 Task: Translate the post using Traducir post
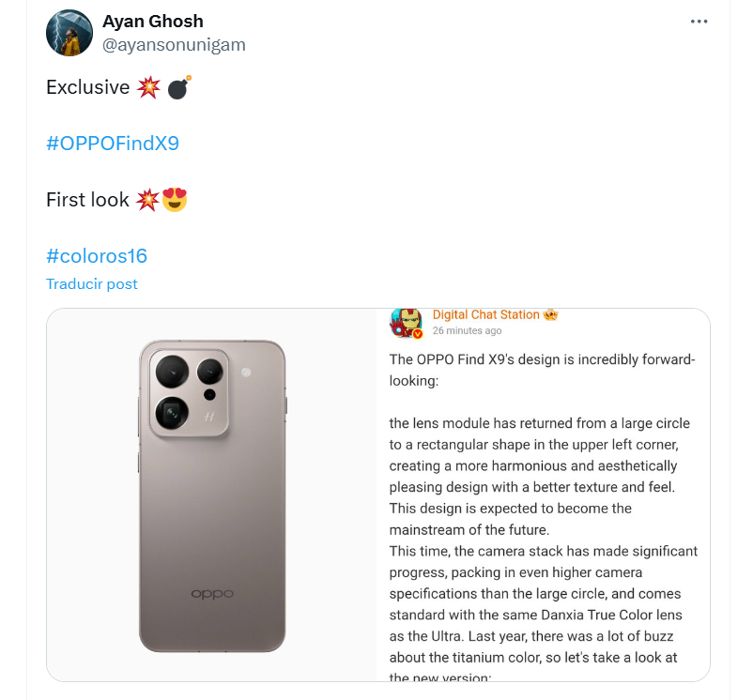[91, 283]
